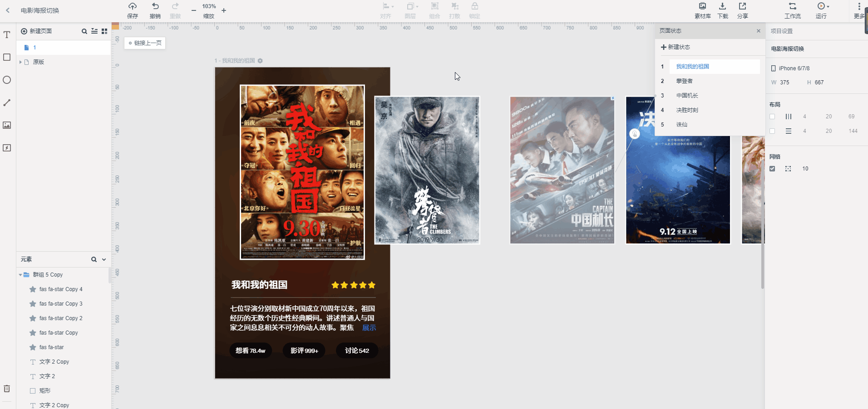This screenshot has width=868, height=409.
Task: Open the 项目设置 tab
Action: (781, 31)
